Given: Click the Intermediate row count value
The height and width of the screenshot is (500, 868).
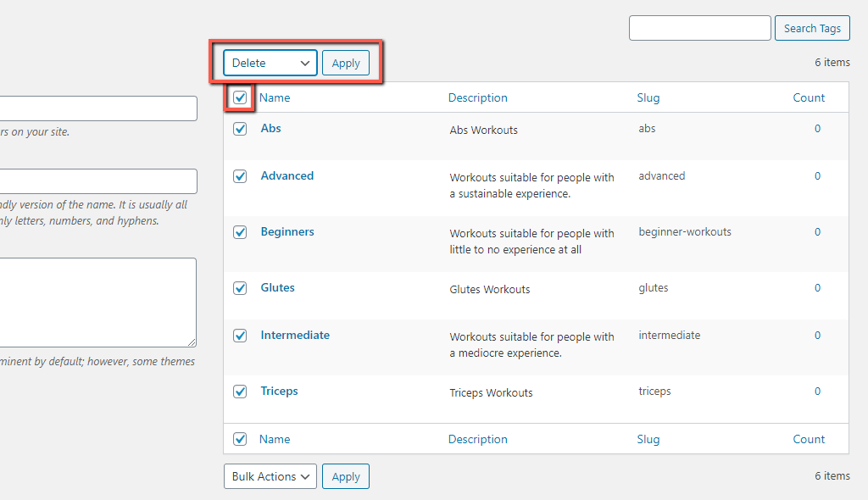Looking at the screenshot, I should pyautogui.click(x=817, y=336).
